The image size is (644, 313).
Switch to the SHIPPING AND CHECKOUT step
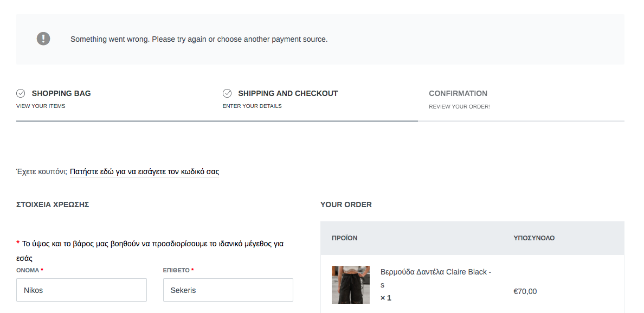287,93
